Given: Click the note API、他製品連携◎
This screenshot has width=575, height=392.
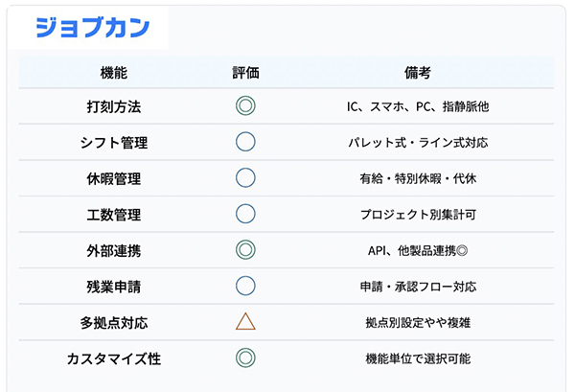Looking at the screenshot, I should [x=418, y=250].
